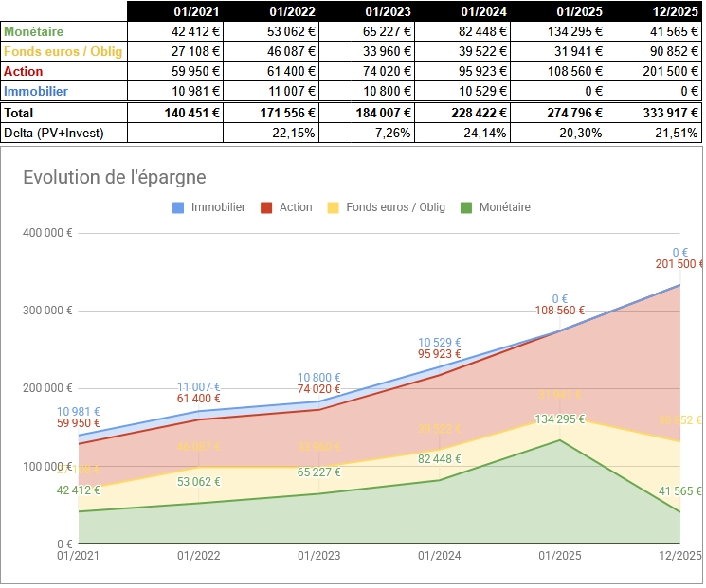
Task: Click the Total row label cell
Action: [19, 113]
